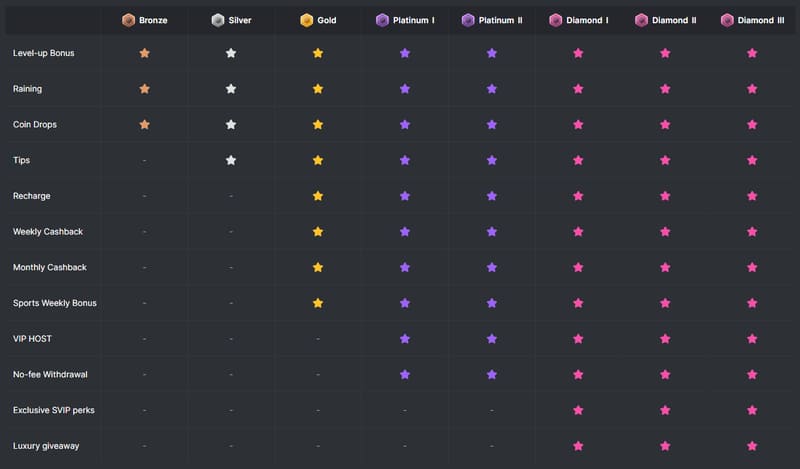
Task: Click the Gold column header text
Action: pos(327,20)
